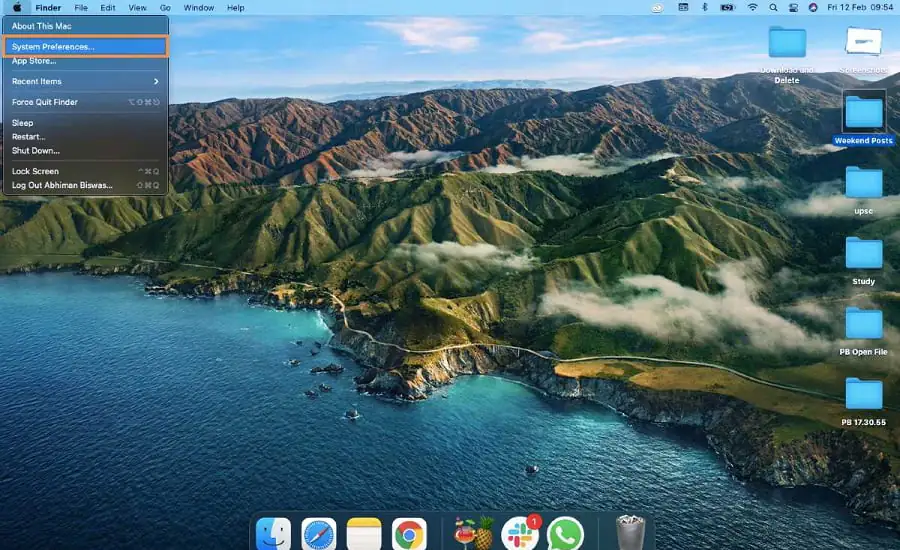
Task: Click the Wi-Fi status icon
Action: click(752, 8)
